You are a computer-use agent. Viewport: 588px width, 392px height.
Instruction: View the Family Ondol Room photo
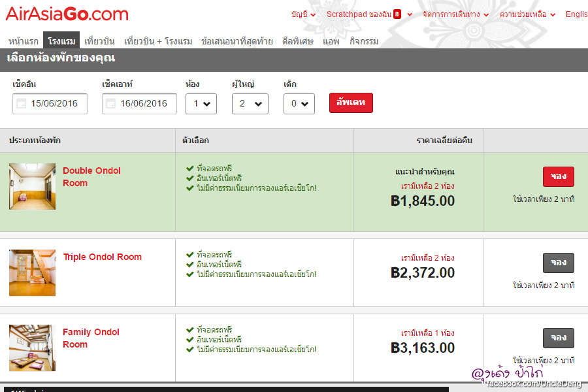click(x=32, y=348)
